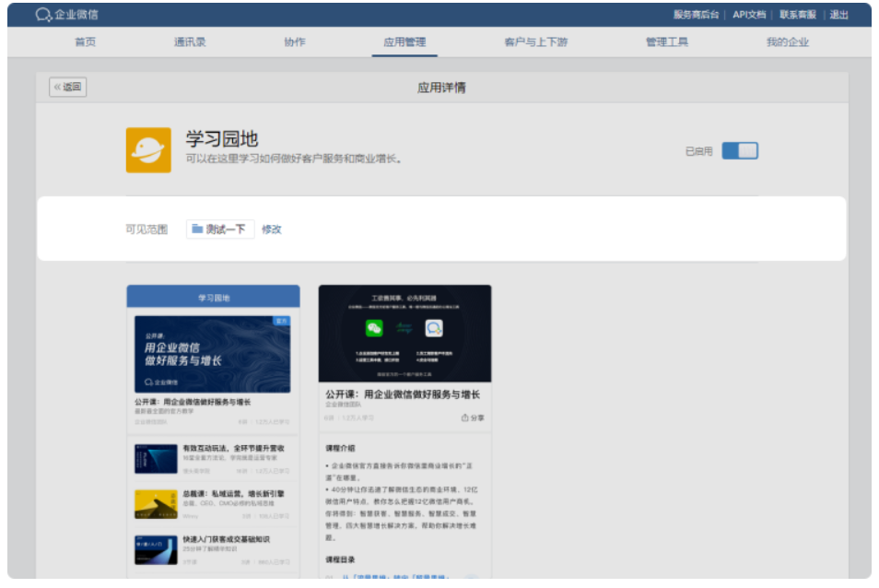Open the 快速入门获客成交基础知识 course thumbnail

coord(156,550)
